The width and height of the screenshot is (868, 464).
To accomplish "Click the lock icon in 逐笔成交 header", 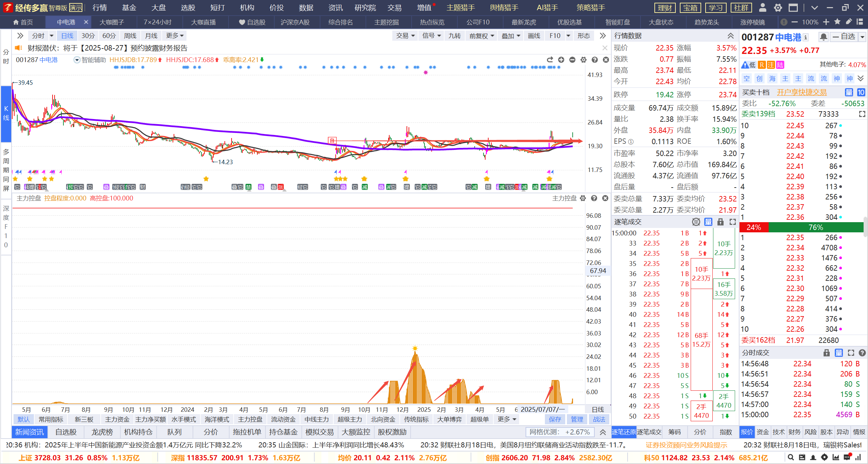I will (721, 222).
